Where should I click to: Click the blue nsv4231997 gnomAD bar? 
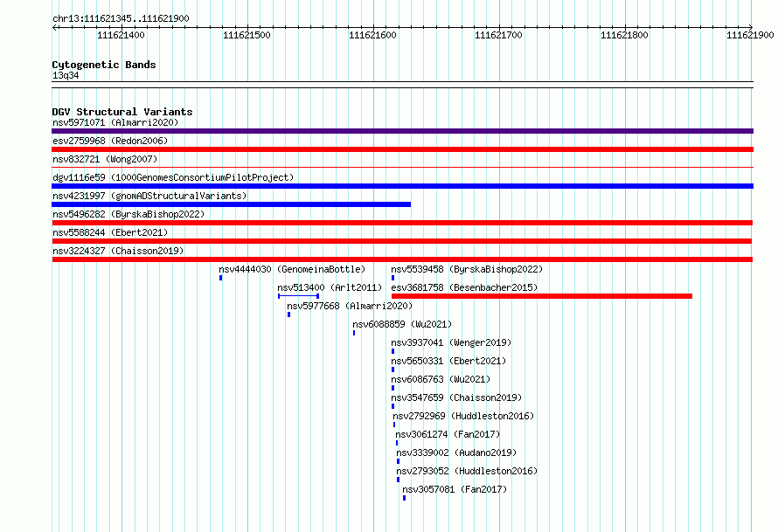point(232,204)
